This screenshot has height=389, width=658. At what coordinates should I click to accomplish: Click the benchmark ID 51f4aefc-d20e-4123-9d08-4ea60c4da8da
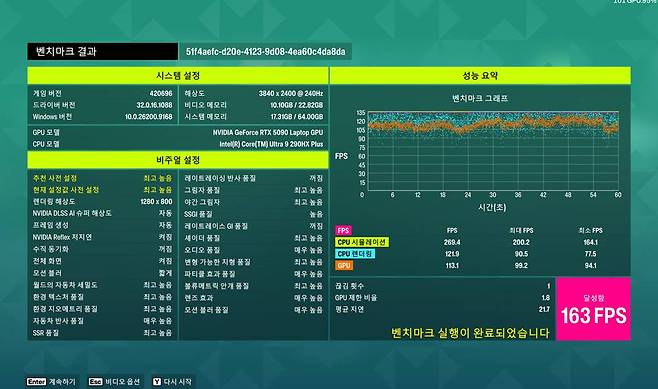tap(266, 52)
